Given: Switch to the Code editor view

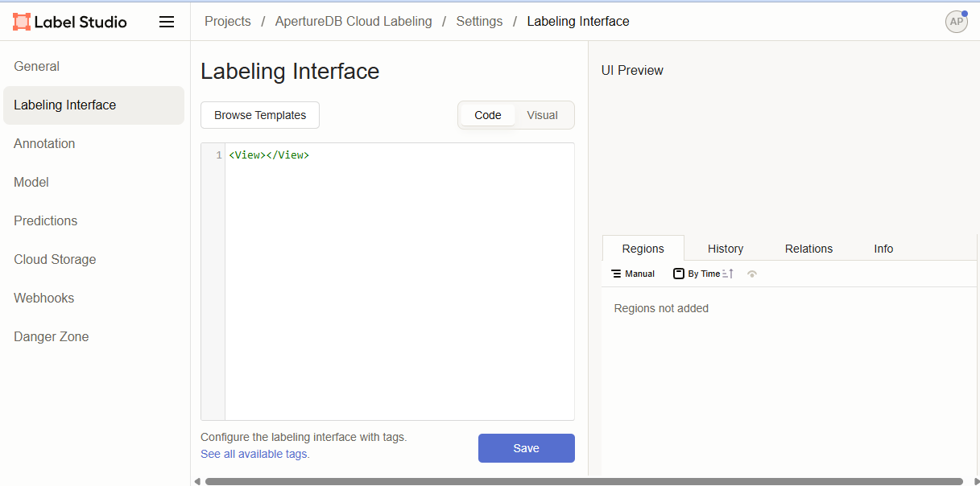Looking at the screenshot, I should point(488,115).
